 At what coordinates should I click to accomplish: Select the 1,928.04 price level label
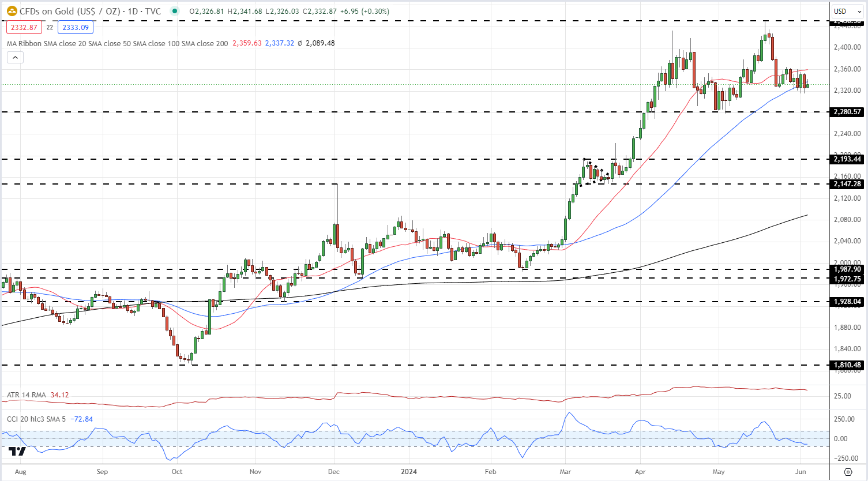tap(847, 302)
